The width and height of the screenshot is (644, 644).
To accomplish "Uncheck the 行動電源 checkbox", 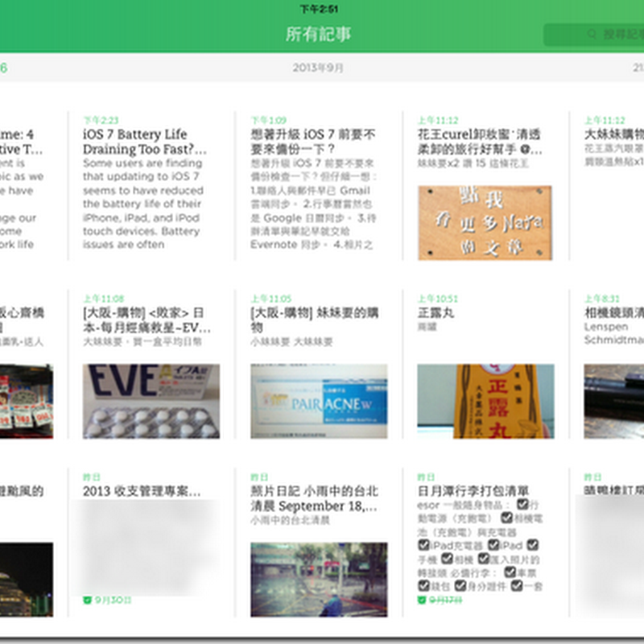I will (522, 504).
